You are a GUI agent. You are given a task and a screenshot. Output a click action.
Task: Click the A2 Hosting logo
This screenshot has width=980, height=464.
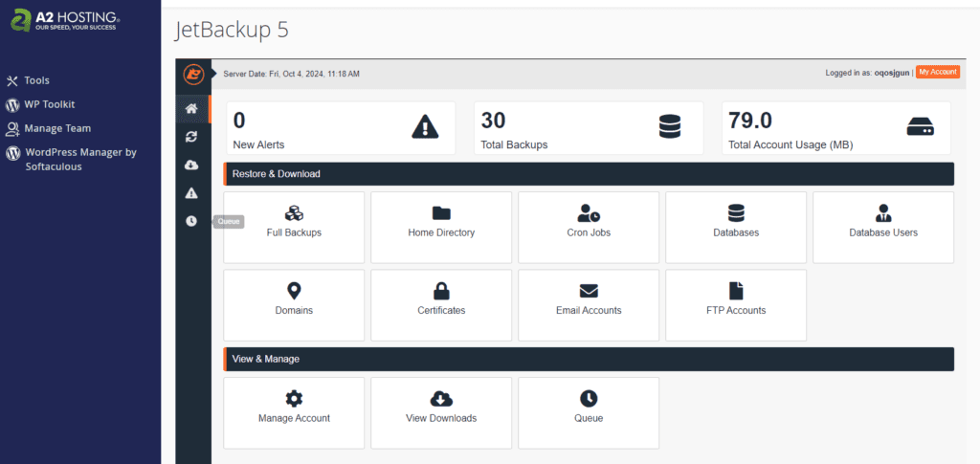(x=65, y=20)
